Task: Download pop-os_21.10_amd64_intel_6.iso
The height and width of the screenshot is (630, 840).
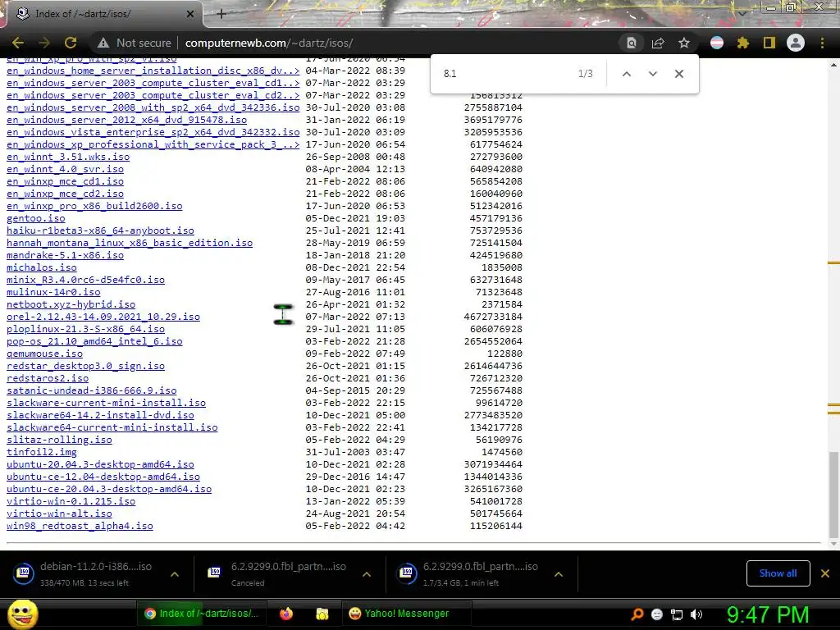Action: point(94,341)
